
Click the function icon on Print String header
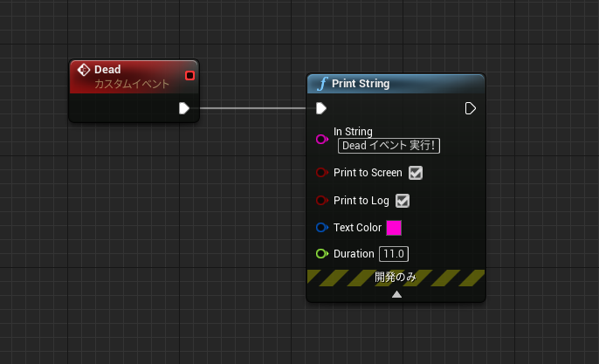[x=322, y=84]
